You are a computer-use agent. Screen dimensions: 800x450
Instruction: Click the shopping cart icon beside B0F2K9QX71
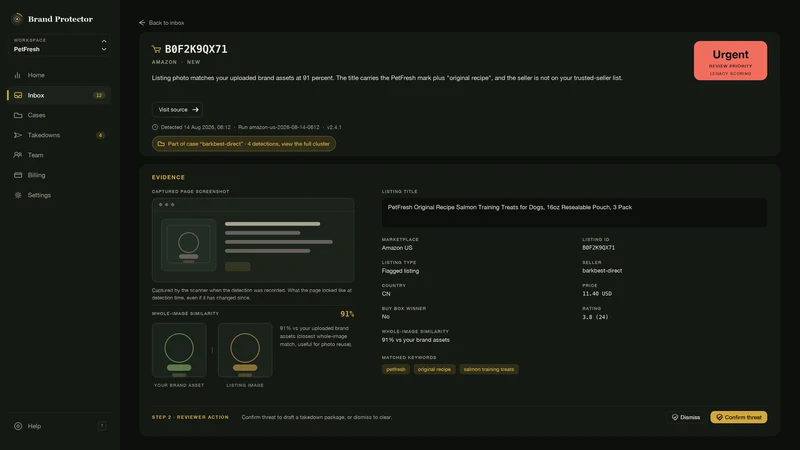click(x=156, y=49)
